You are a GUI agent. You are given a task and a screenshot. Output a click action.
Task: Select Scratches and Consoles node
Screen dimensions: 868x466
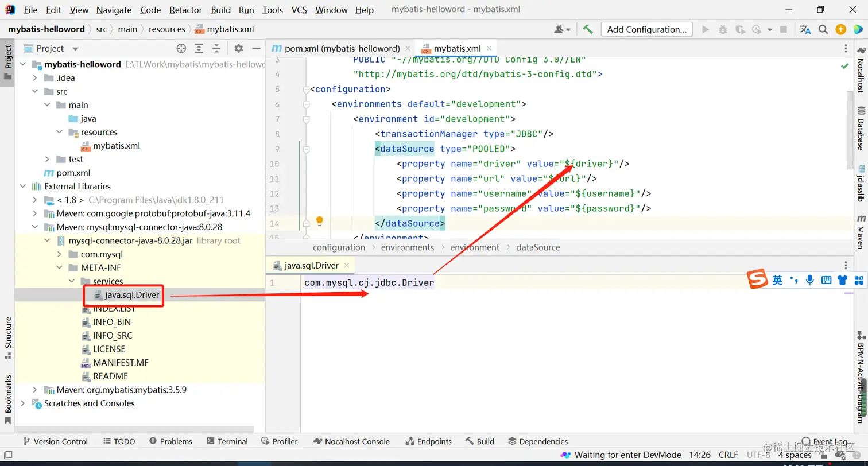(89, 403)
